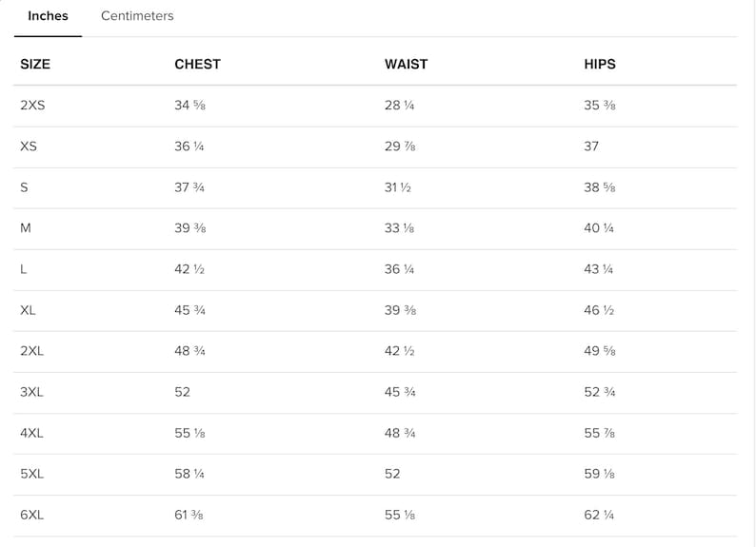Click the 2XL size row label
756x547 pixels.
point(31,351)
